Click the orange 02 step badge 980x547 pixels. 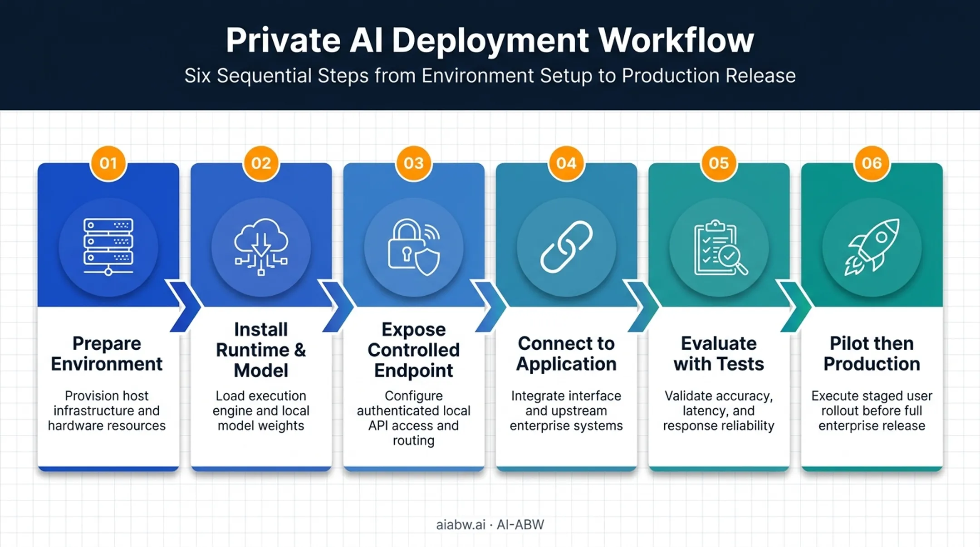[261, 163]
